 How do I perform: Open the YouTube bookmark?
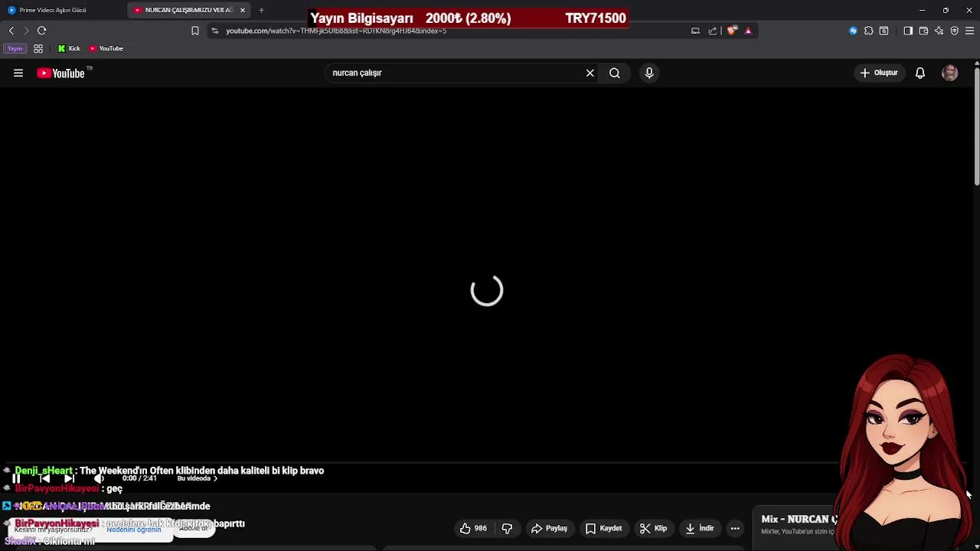(x=106, y=48)
